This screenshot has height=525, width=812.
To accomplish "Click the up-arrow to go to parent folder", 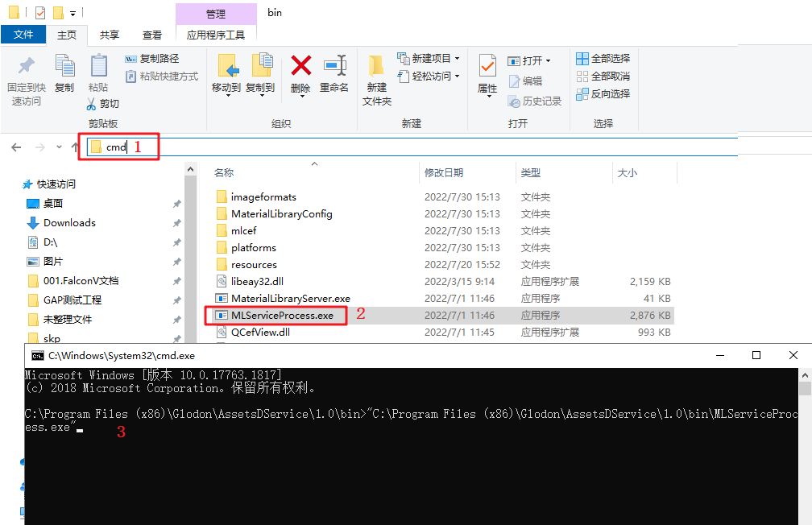I will tap(75, 146).
